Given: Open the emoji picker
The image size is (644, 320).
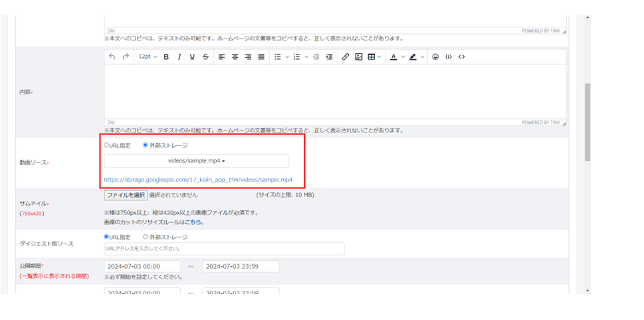Looking at the screenshot, I should [x=435, y=57].
